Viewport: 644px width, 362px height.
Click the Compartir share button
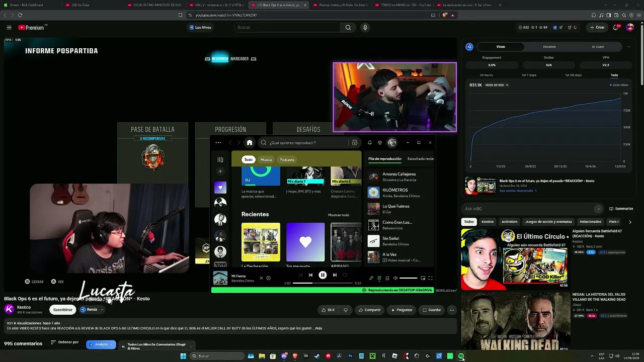pyautogui.click(x=370, y=310)
